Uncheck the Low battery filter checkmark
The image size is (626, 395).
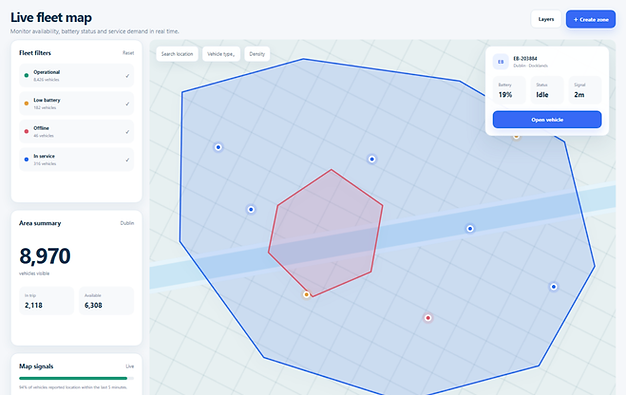click(x=127, y=103)
